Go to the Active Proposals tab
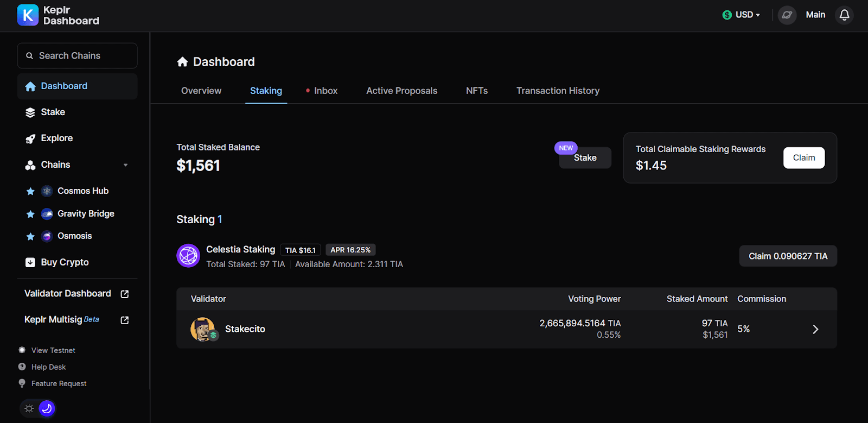Screen dimensions: 868x423 point(401,91)
